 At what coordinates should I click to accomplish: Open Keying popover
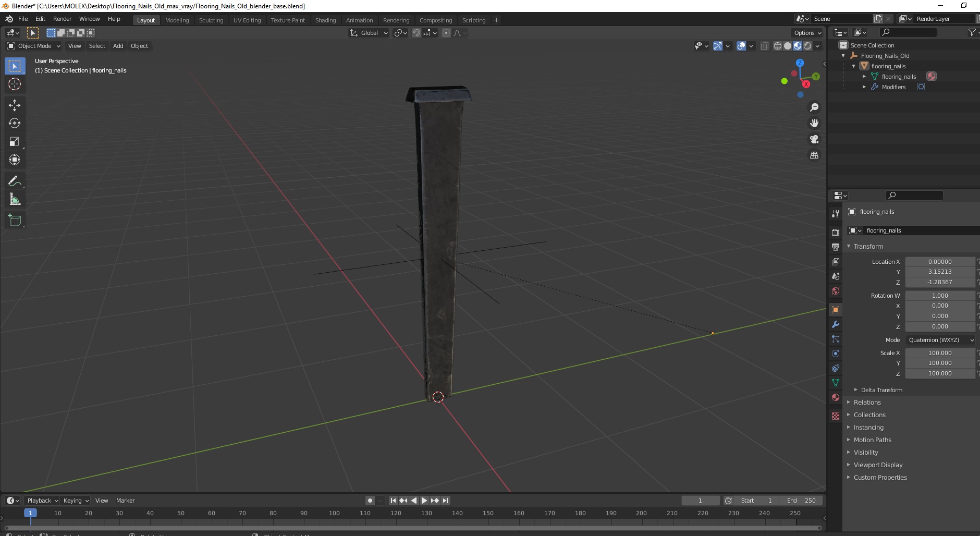[x=76, y=501]
